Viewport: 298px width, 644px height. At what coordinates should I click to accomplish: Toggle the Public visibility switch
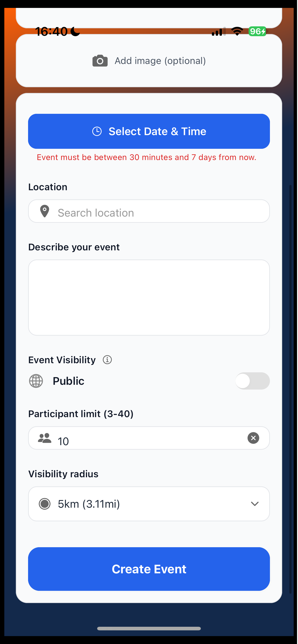pyautogui.click(x=252, y=381)
